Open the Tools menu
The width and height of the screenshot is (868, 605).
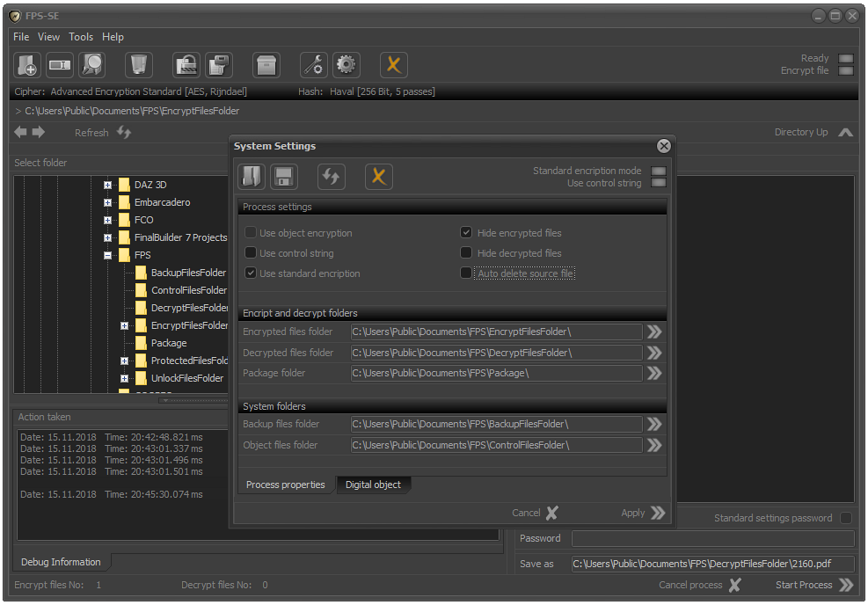coord(81,37)
